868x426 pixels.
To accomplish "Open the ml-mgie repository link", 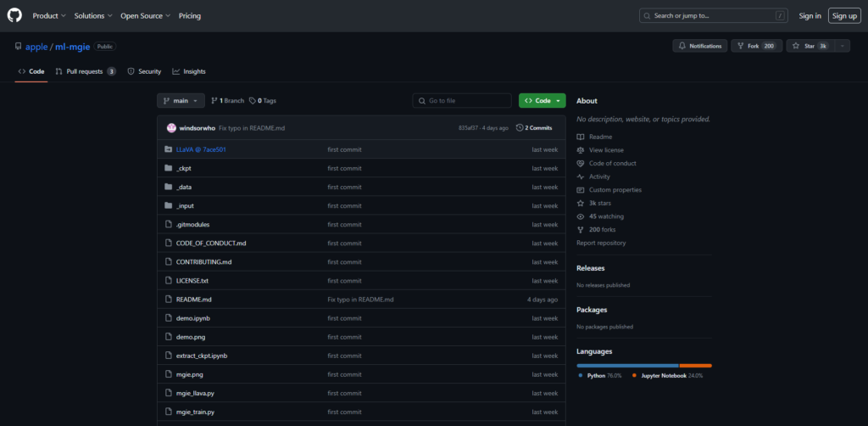I will click(73, 47).
